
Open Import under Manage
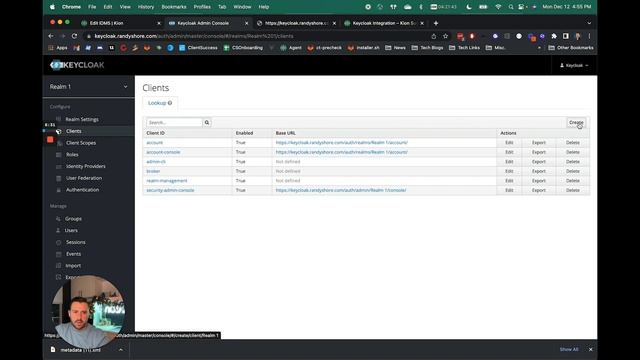(73, 266)
